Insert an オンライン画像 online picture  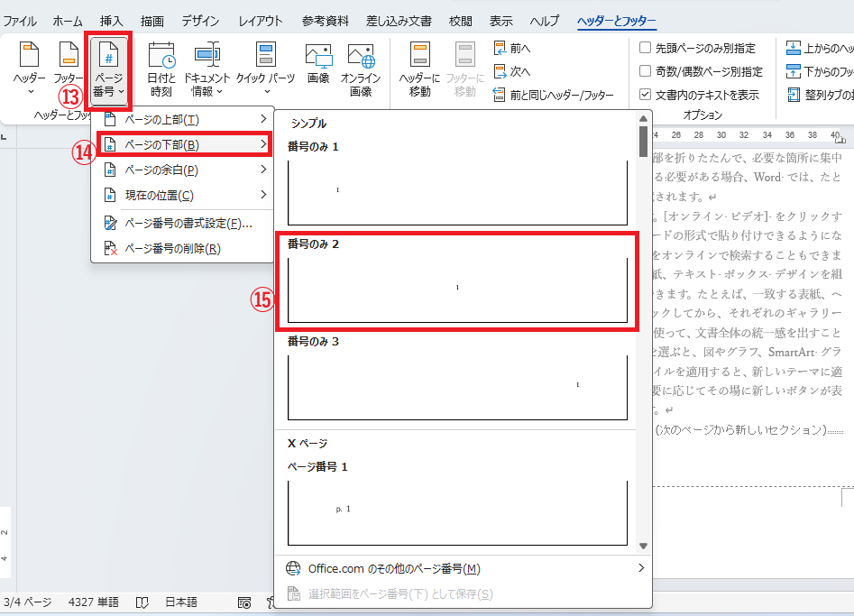pyautogui.click(x=361, y=69)
